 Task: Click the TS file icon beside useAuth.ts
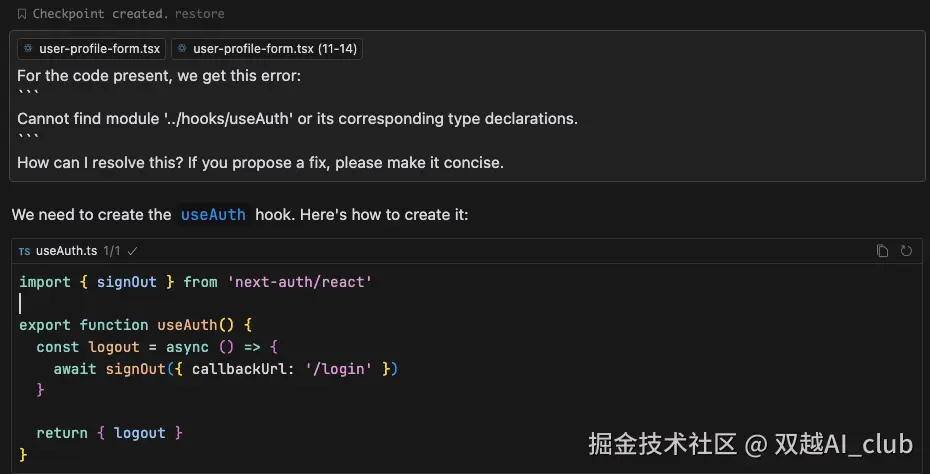pyautogui.click(x=25, y=251)
